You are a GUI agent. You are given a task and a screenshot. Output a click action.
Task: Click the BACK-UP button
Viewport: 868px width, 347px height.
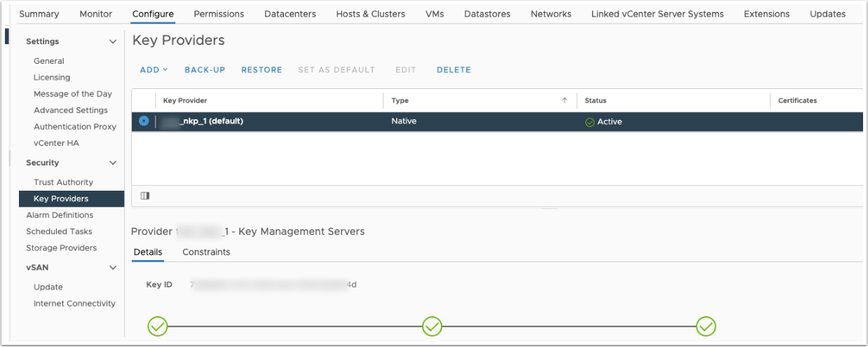[205, 70]
